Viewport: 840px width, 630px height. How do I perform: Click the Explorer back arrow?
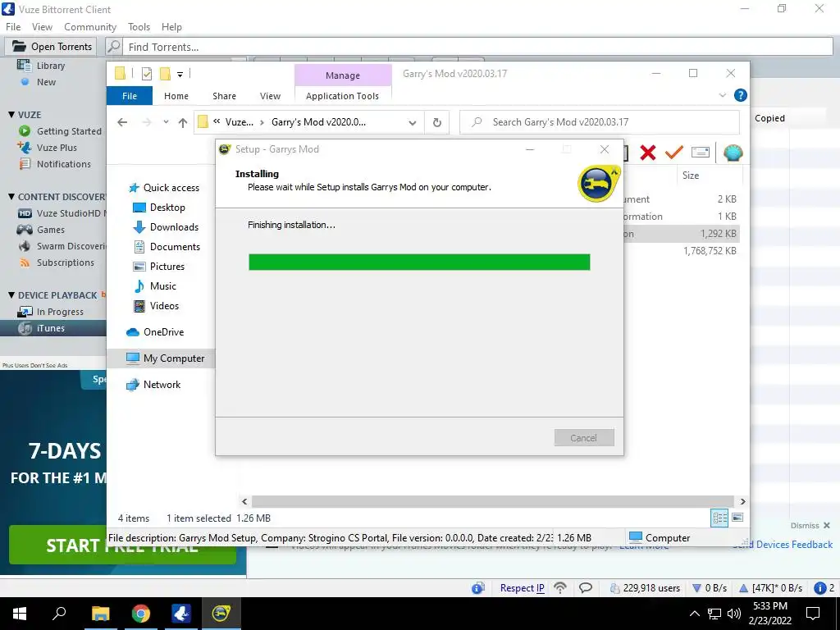(122, 122)
